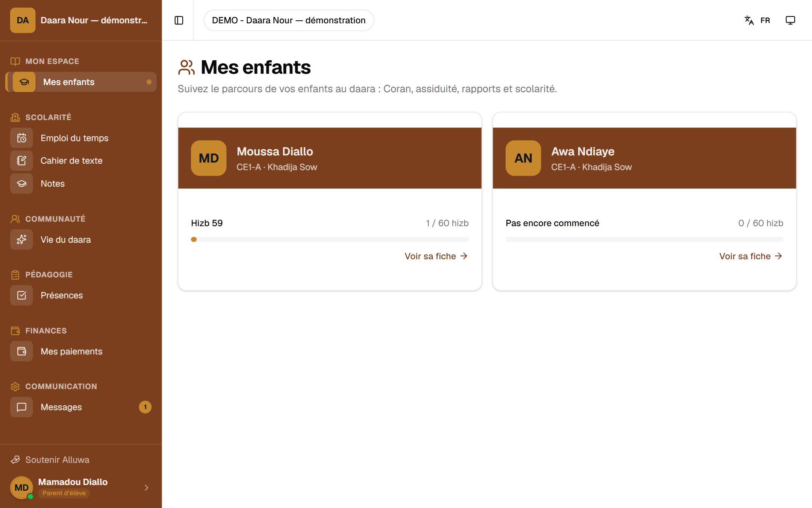The width and height of the screenshot is (812, 508).
Task: Click the DEMO Daara Nour demonstration pill
Action: point(289,20)
